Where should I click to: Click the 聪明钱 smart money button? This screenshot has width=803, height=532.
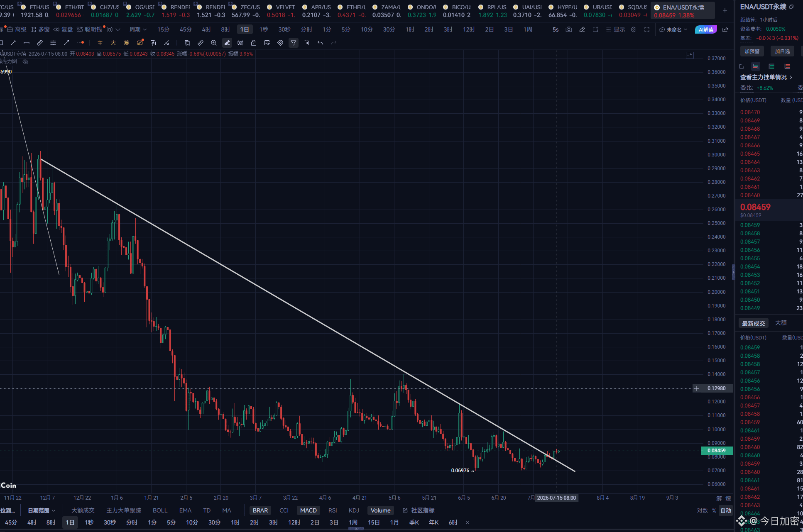tap(90, 29)
